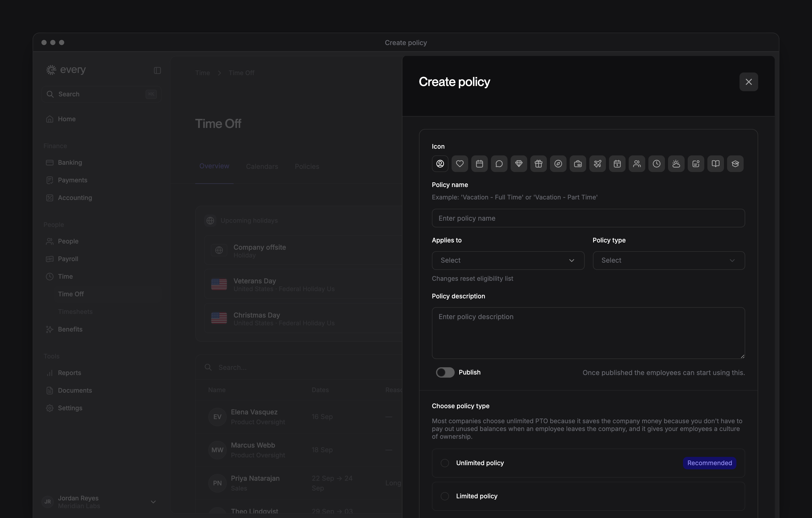Choose the diamond gem policy icon

(x=519, y=164)
